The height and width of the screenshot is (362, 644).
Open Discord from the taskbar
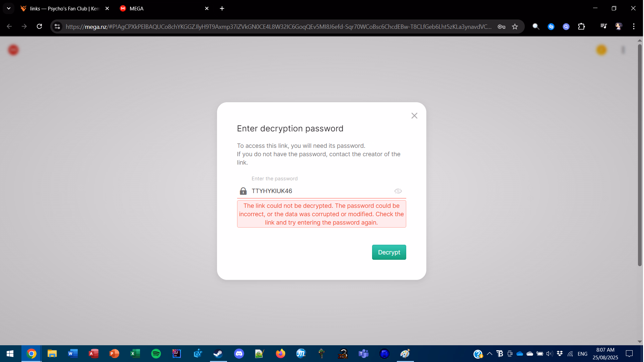[239, 354]
